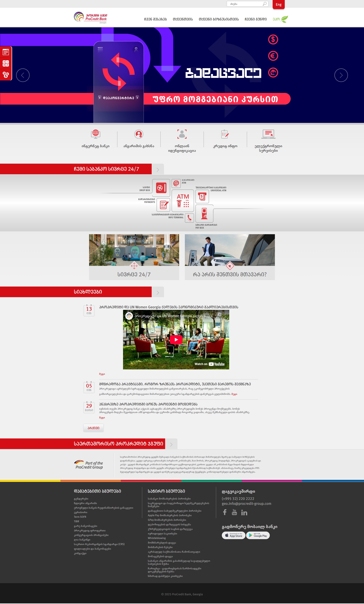Click the online identification face-scan icon
The height and width of the screenshot is (604, 364).
point(182,134)
